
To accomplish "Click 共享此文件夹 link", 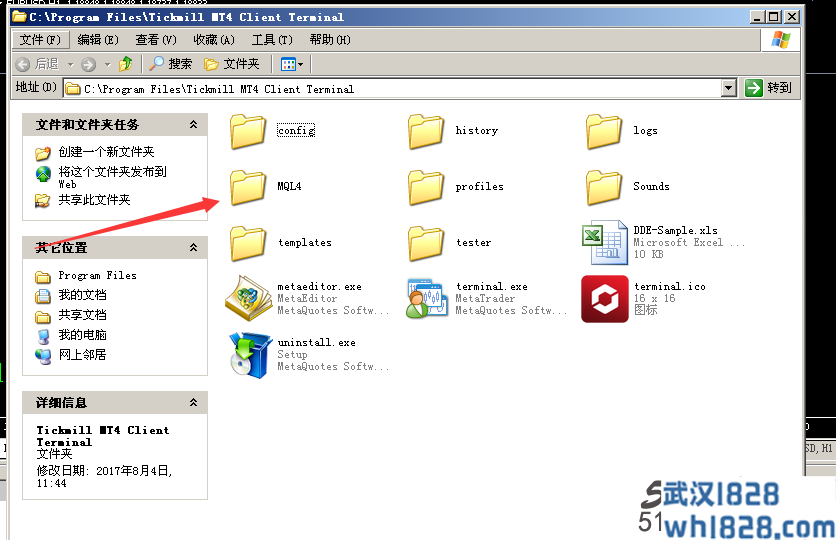I will click(x=94, y=200).
